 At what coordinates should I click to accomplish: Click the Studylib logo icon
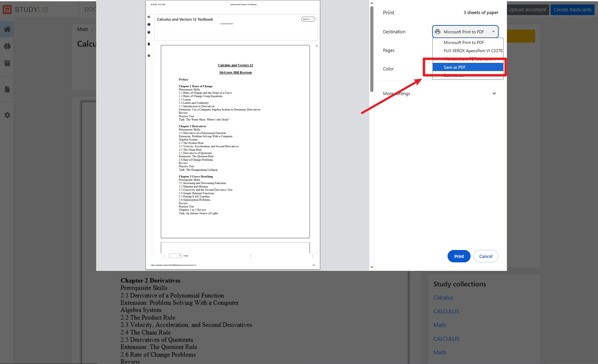tap(7, 9)
